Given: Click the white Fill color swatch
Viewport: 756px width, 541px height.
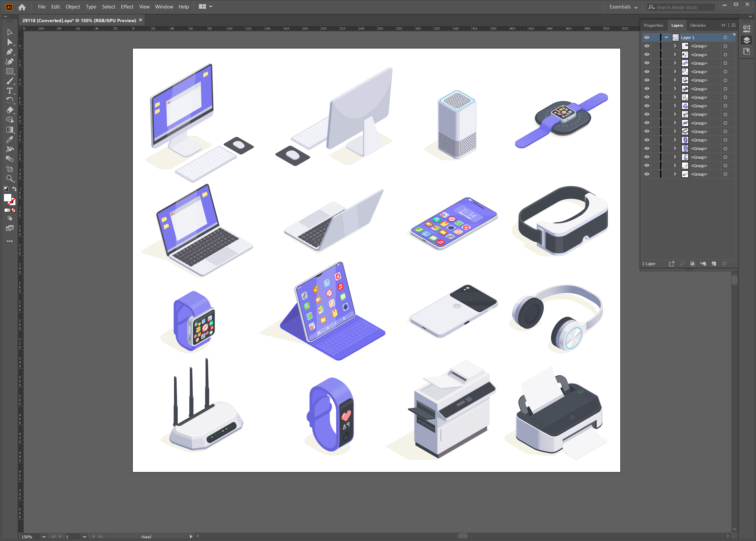Looking at the screenshot, I should click(7, 197).
